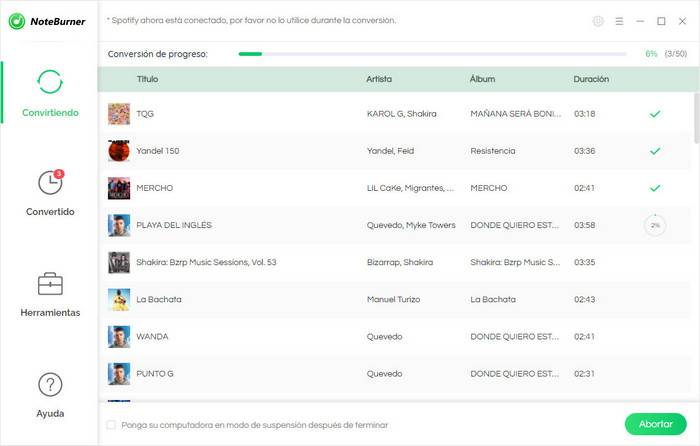
Task: Click artist Manuel Turizo
Action: pyautogui.click(x=393, y=299)
